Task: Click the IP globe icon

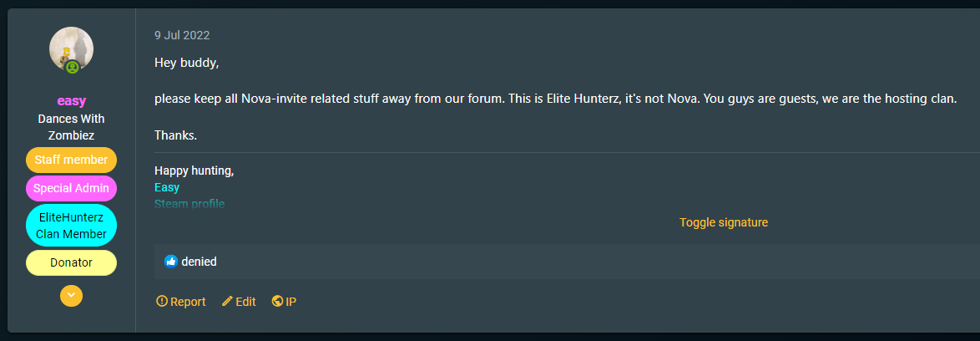Action: (277, 302)
